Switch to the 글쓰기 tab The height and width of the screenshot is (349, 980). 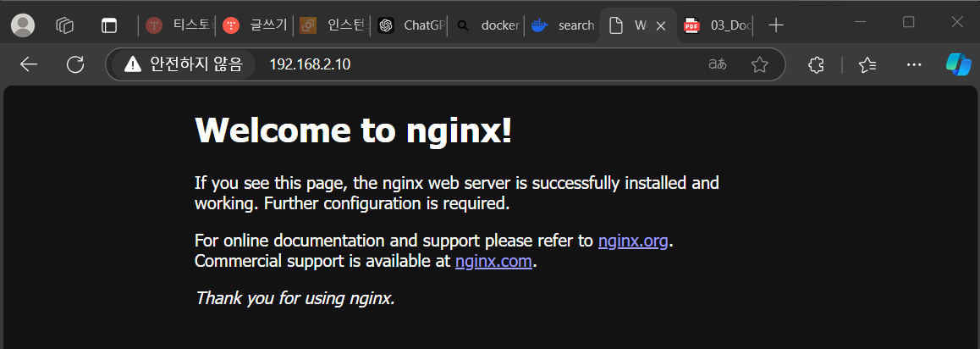pyautogui.click(x=256, y=25)
